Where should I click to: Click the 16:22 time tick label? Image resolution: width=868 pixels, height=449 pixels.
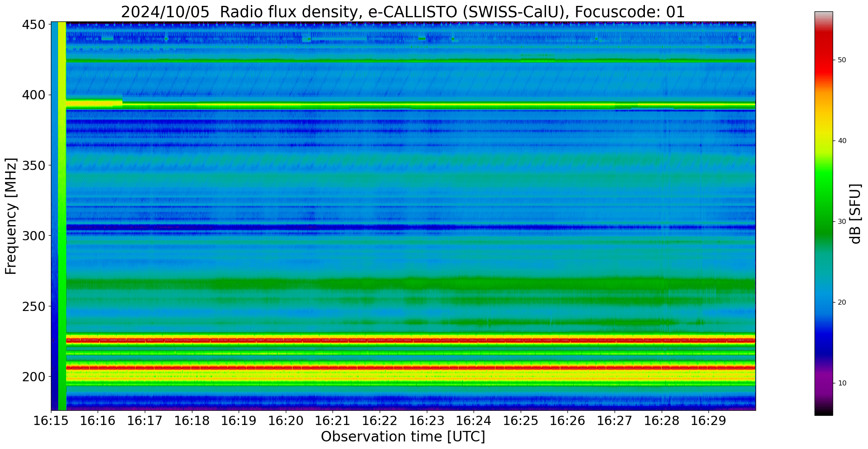pos(380,421)
